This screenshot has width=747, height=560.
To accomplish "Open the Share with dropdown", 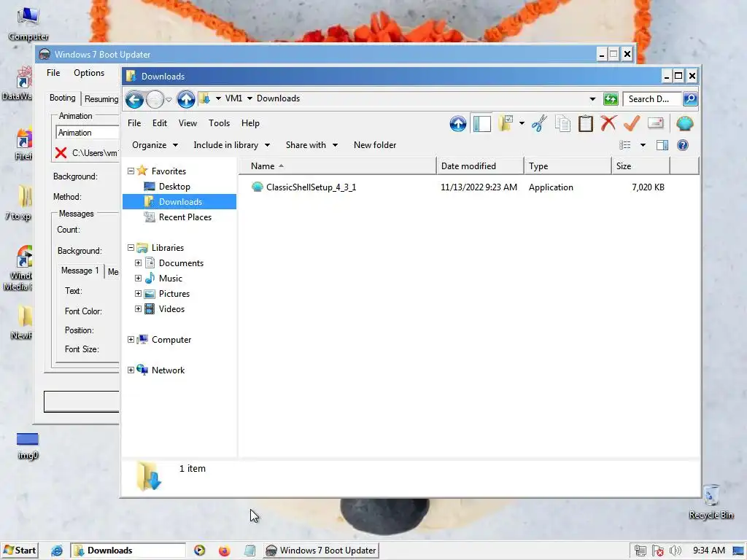I will pyautogui.click(x=311, y=145).
